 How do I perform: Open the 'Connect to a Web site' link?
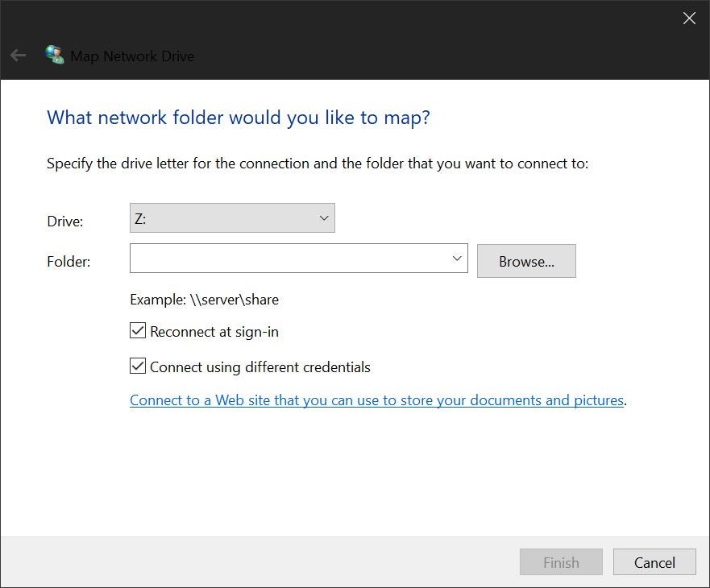[x=376, y=400]
